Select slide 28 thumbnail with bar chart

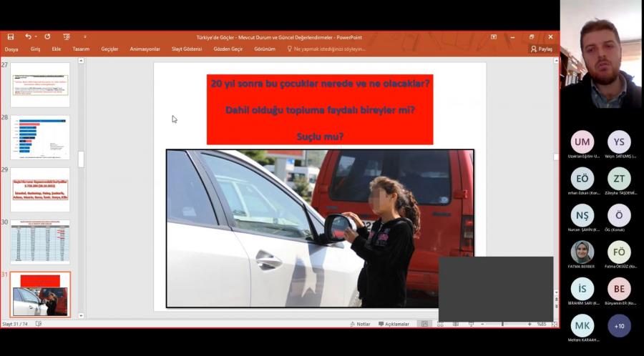click(40, 137)
